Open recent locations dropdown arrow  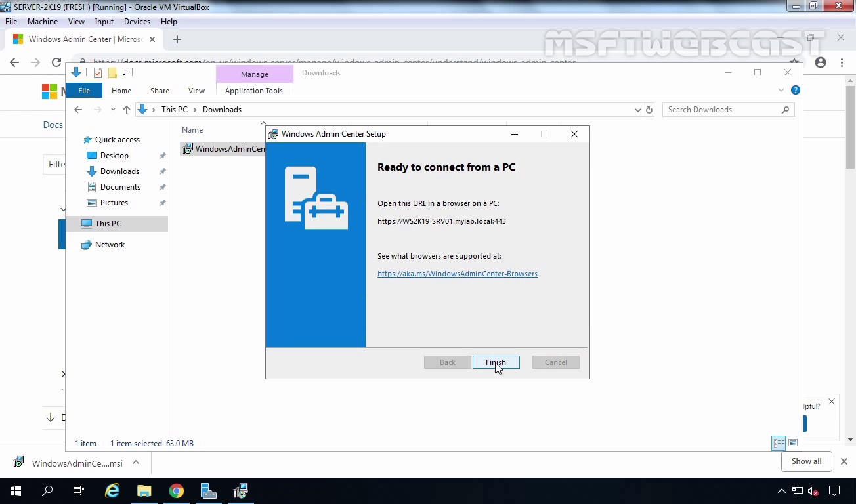coord(113,110)
